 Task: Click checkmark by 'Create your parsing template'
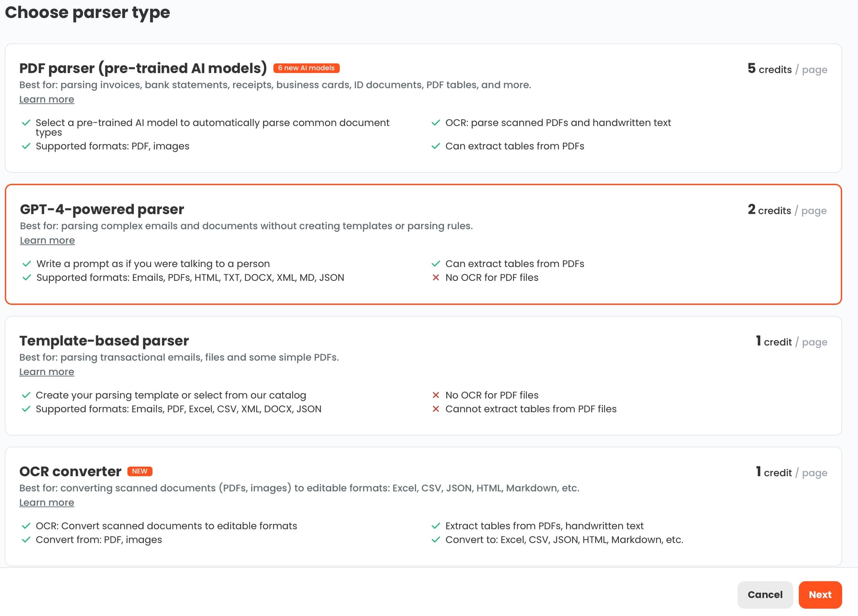click(x=26, y=395)
